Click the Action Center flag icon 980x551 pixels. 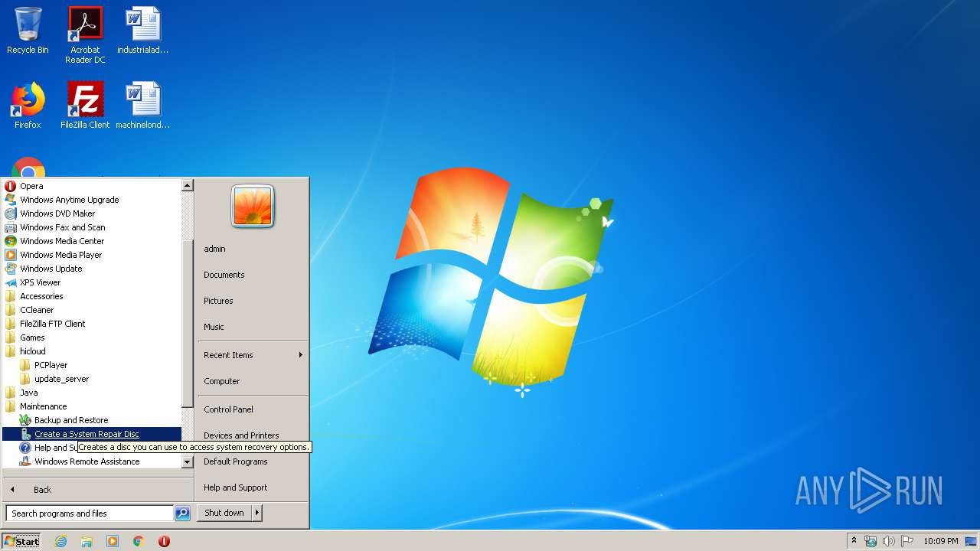tap(907, 541)
